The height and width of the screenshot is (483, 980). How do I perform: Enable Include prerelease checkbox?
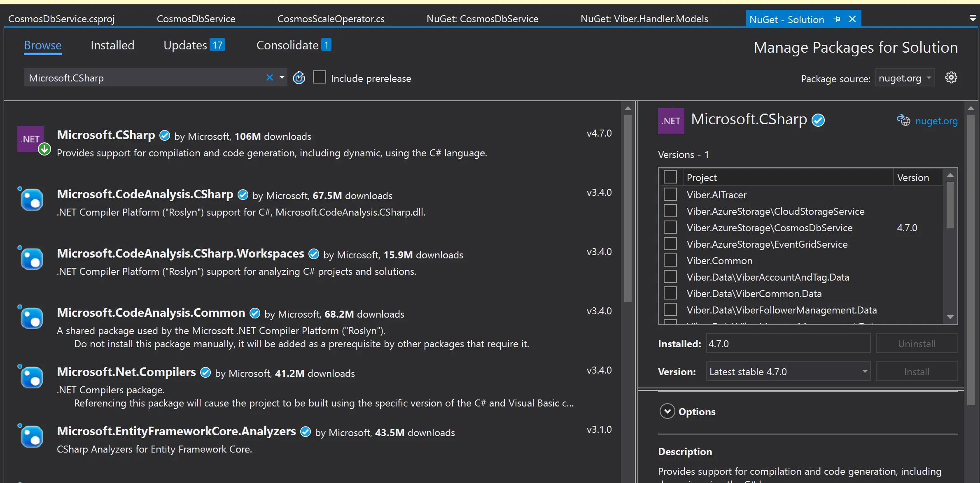point(320,77)
